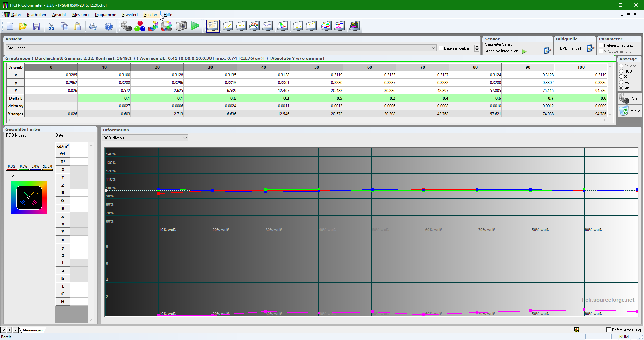Click the gray scale measurement icon
644x340 pixels.
(x=126, y=26)
